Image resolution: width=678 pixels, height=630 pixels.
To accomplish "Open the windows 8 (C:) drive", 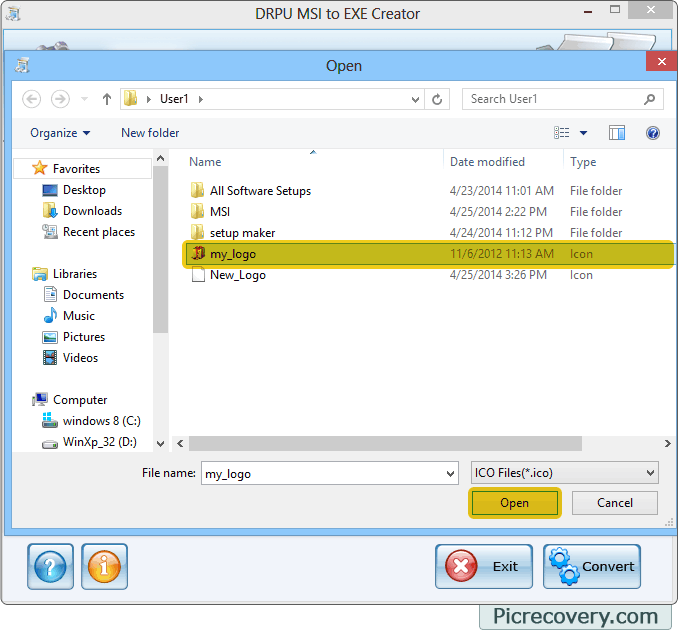I will pos(101,421).
